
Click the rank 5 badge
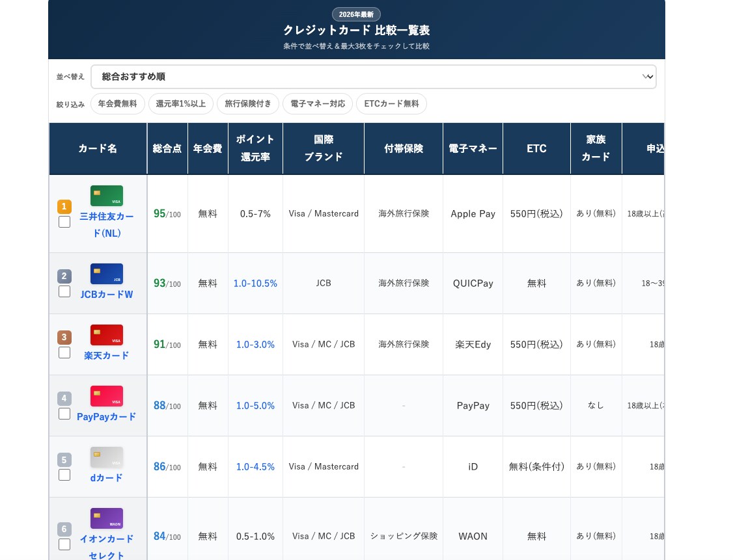(x=64, y=460)
